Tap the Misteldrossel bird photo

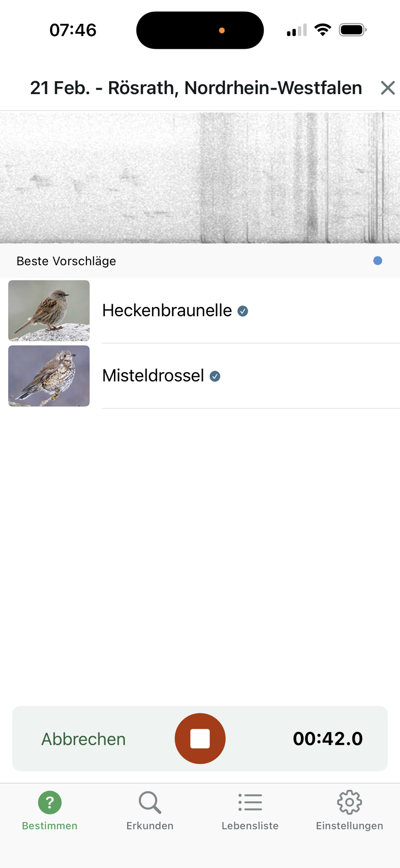coord(49,376)
